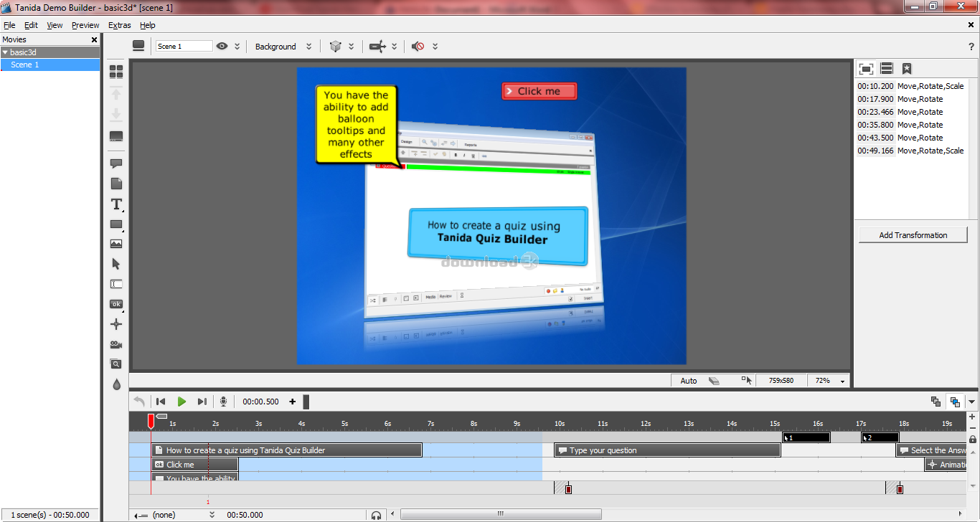
Task: Select the rectangle shape tool
Action: coord(116,224)
